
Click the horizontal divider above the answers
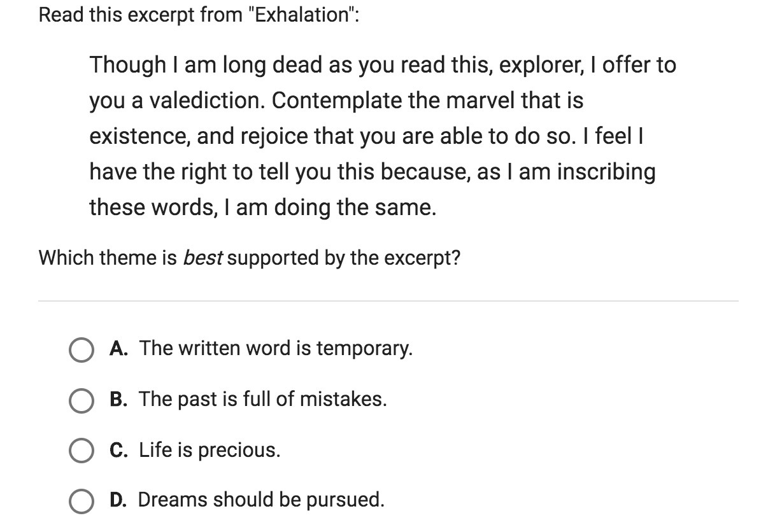tap(388, 300)
